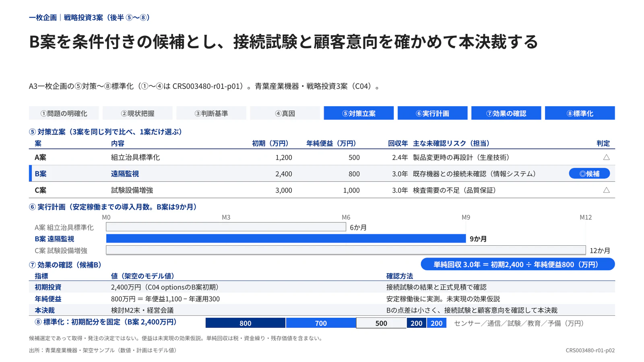Click the triangle mark in the C案 row
This screenshot has width=644, height=362.
tap(606, 190)
